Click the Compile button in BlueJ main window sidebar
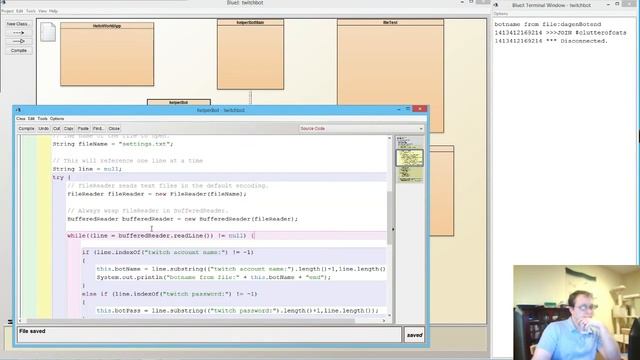 point(18,51)
